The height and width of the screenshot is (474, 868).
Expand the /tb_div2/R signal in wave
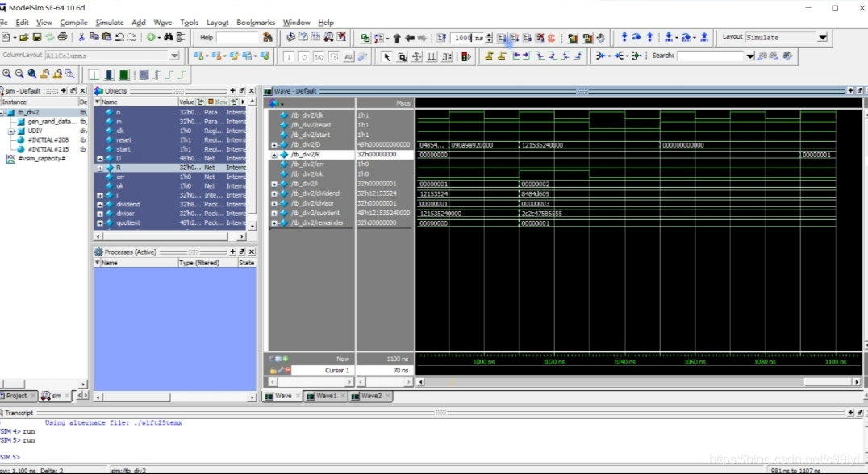click(274, 155)
